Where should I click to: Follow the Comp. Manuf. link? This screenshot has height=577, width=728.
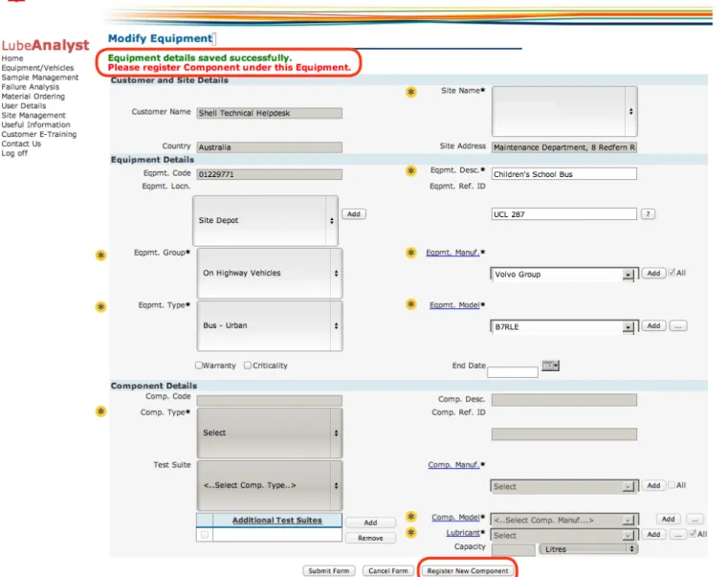coord(453,465)
